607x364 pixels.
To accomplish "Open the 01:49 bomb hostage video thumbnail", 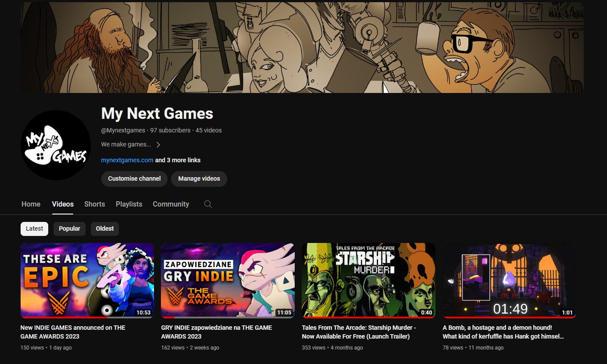I will 509,281.
